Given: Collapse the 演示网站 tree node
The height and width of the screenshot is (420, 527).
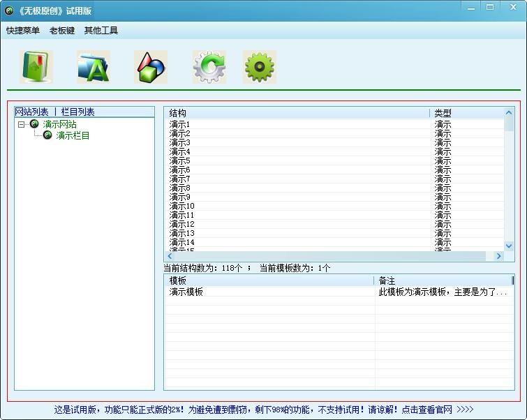Looking at the screenshot, I should pos(22,124).
